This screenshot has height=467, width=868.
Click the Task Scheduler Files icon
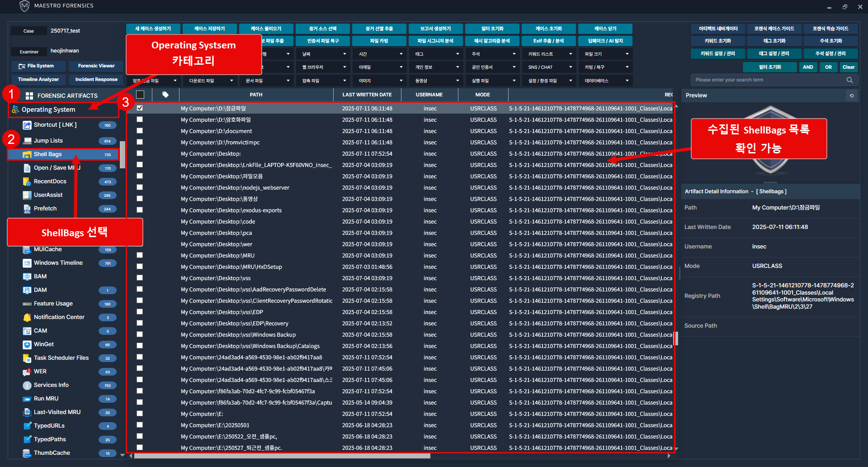27,358
